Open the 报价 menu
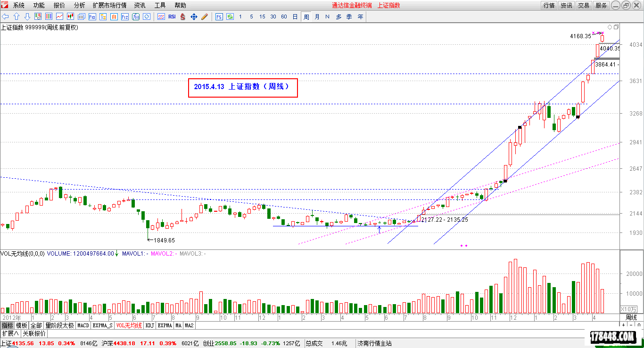The image size is (644, 348). click(x=59, y=5)
